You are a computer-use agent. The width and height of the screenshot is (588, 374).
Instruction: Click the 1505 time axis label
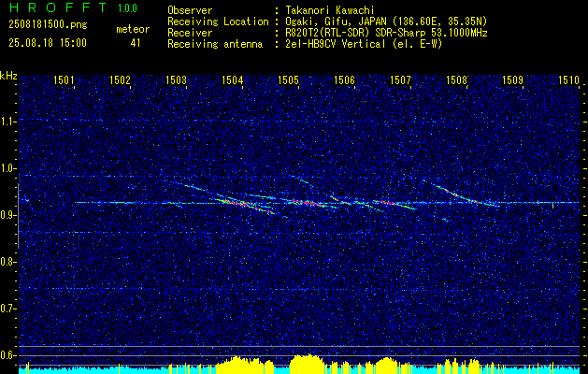(x=288, y=79)
